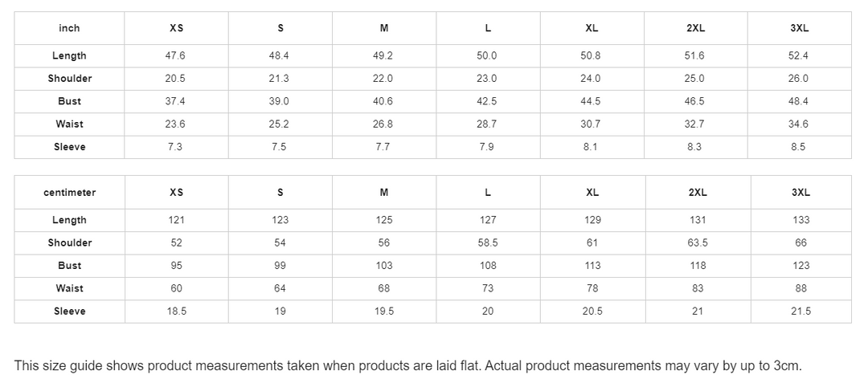The height and width of the screenshot is (383, 868).
Task: Select the Sleeve row label in centimeter table
Action: click(x=69, y=312)
